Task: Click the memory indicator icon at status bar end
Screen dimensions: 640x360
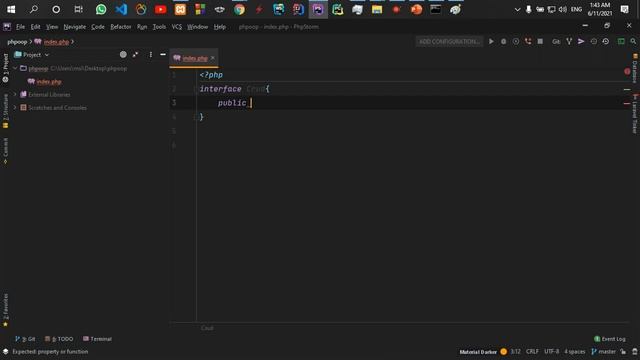Action: [635, 351]
